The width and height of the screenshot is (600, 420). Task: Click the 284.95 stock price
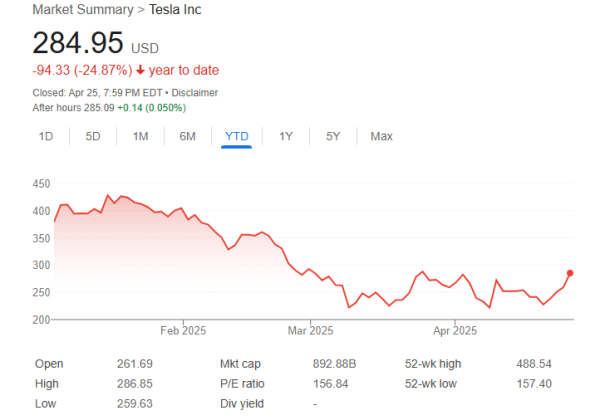tap(78, 43)
